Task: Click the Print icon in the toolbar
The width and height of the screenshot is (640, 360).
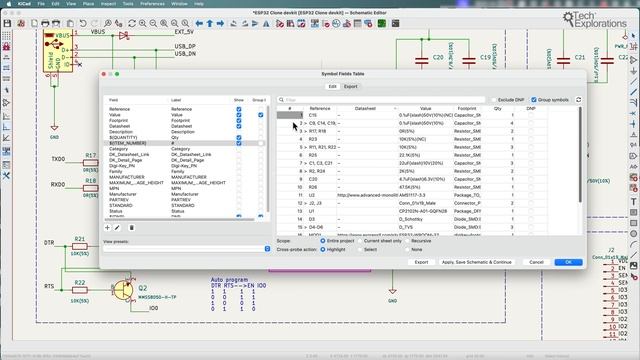Action: [x=45, y=24]
